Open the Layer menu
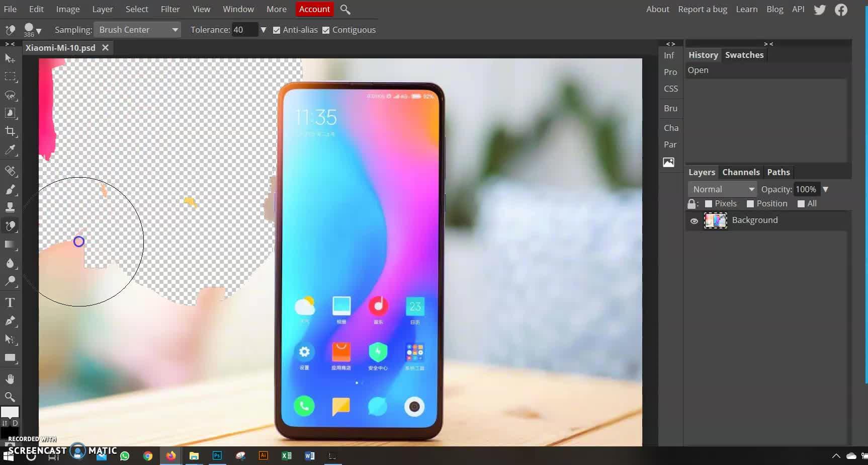Image resolution: width=868 pixels, height=465 pixels. tap(103, 9)
